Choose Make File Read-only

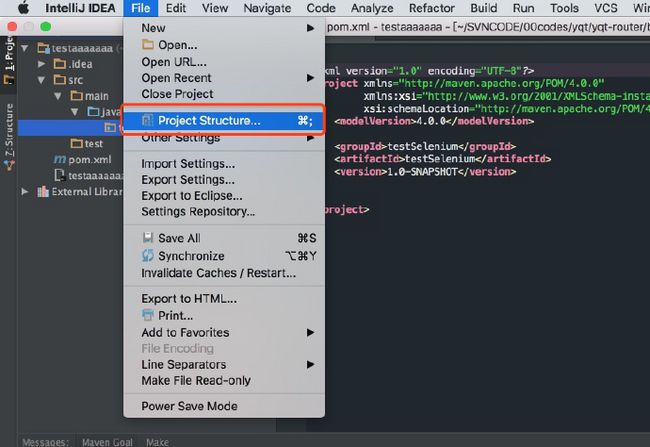tap(224, 381)
